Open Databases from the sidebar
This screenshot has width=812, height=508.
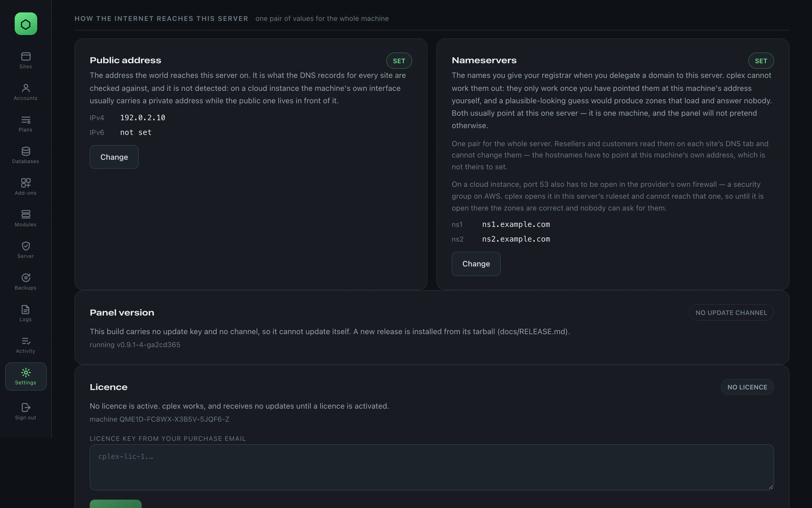click(x=25, y=155)
